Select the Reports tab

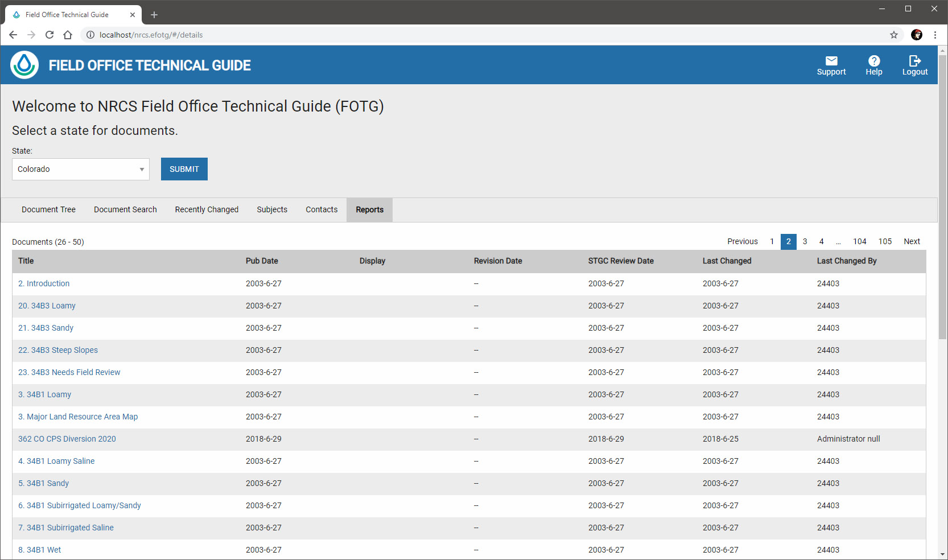[370, 209]
